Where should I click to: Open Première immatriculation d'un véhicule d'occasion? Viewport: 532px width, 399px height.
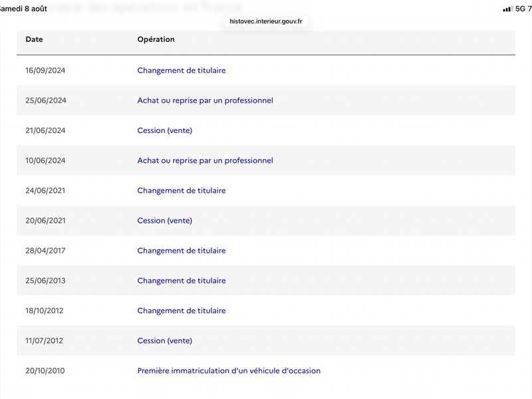coord(229,370)
